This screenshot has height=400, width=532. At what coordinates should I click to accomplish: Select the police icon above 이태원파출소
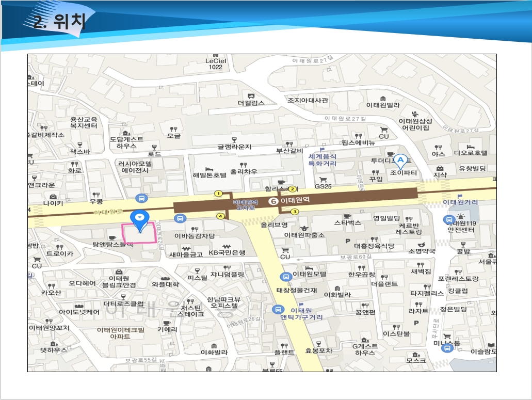point(304,228)
